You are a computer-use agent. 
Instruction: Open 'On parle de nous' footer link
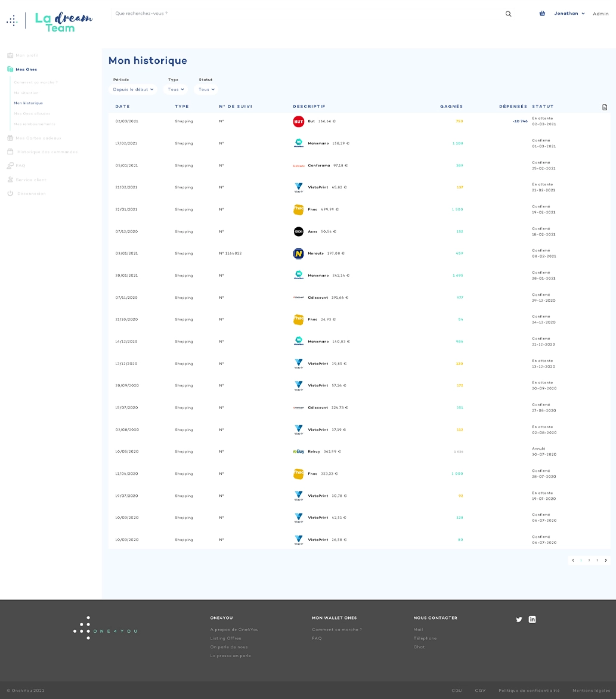229,647
